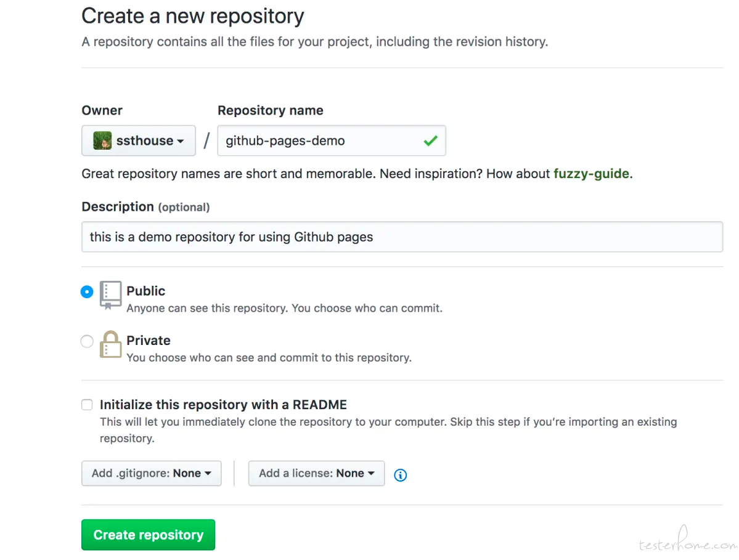Click the Create a new repository heading

(193, 16)
